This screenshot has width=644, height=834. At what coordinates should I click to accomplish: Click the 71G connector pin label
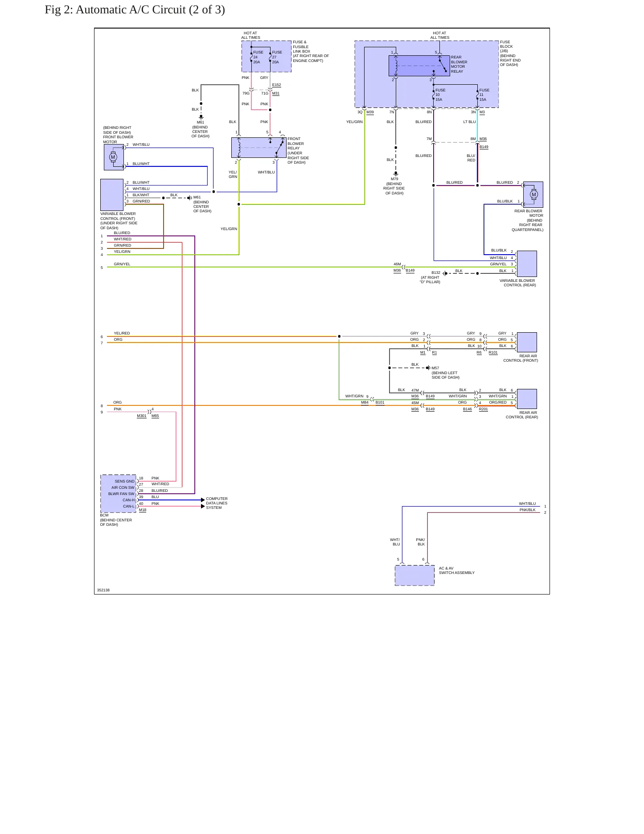[265, 93]
